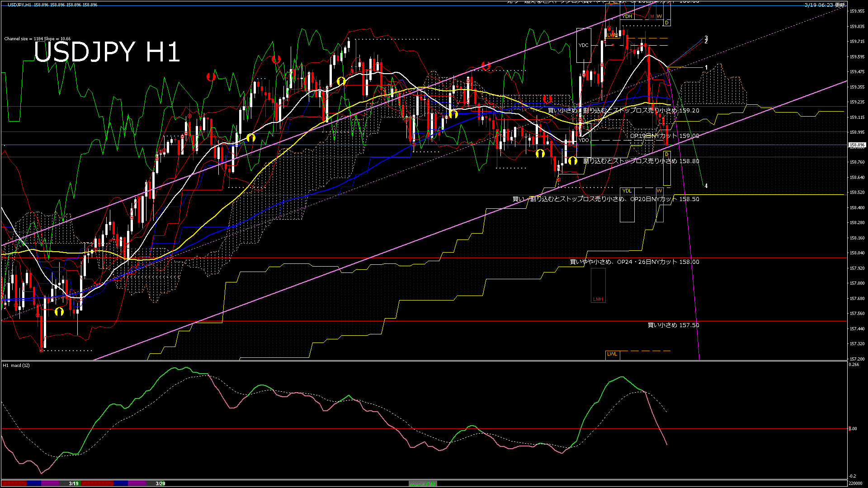Select the 買い小さめ 157.50 level label
This screenshot has height=488, width=868.
tap(673, 325)
